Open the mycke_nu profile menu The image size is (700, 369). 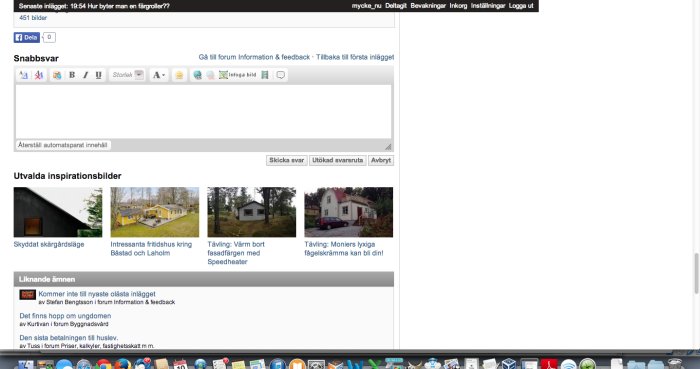[367, 6]
